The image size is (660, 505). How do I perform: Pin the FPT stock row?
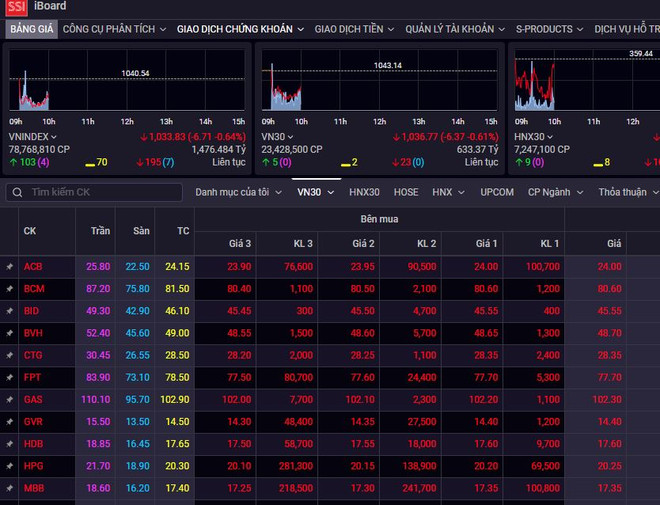(x=9, y=377)
